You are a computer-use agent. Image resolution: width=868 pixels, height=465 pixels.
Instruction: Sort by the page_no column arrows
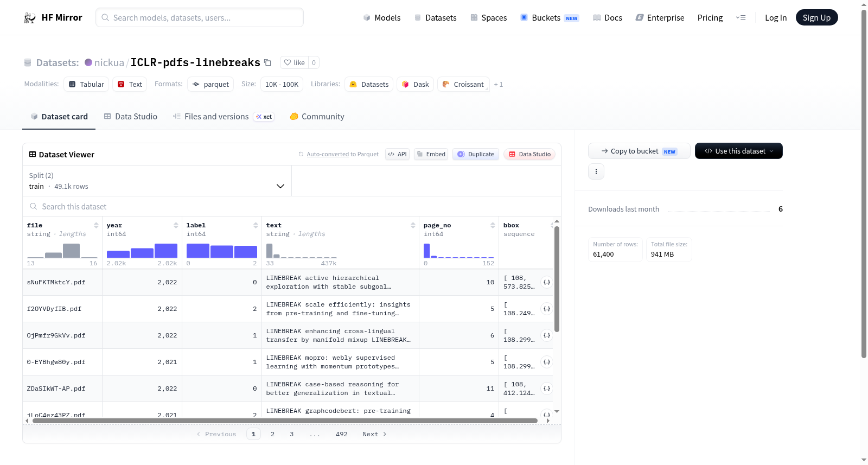tap(493, 225)
